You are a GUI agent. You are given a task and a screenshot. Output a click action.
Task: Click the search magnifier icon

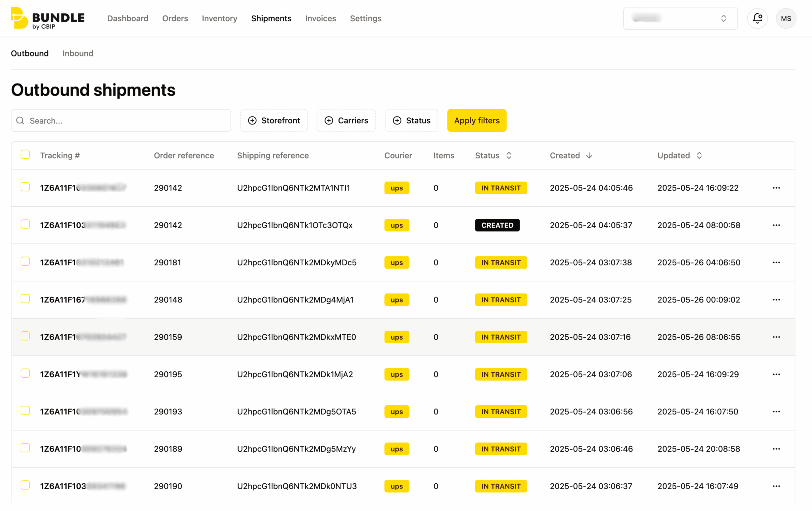click(x=20, y=121)
